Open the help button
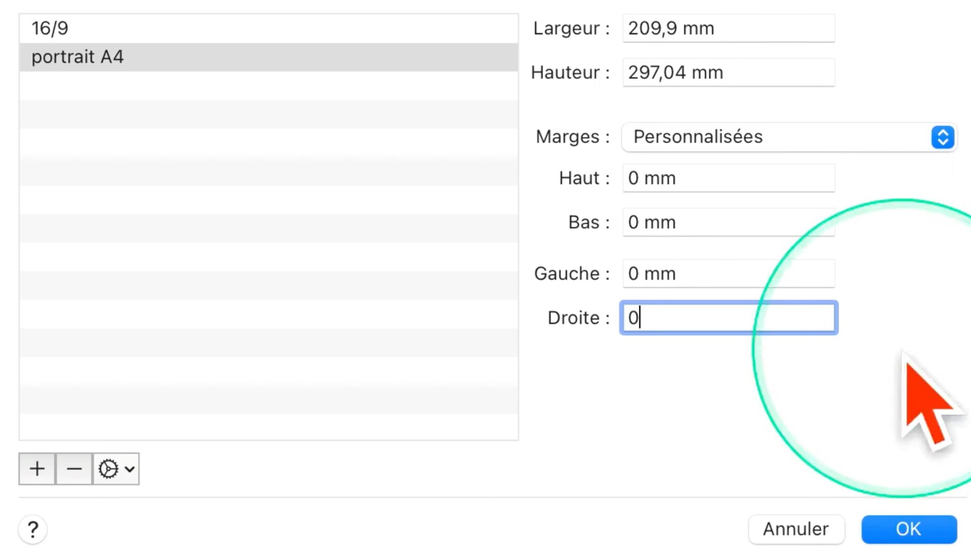The image size is (971, 560). (x=33, y=529)
